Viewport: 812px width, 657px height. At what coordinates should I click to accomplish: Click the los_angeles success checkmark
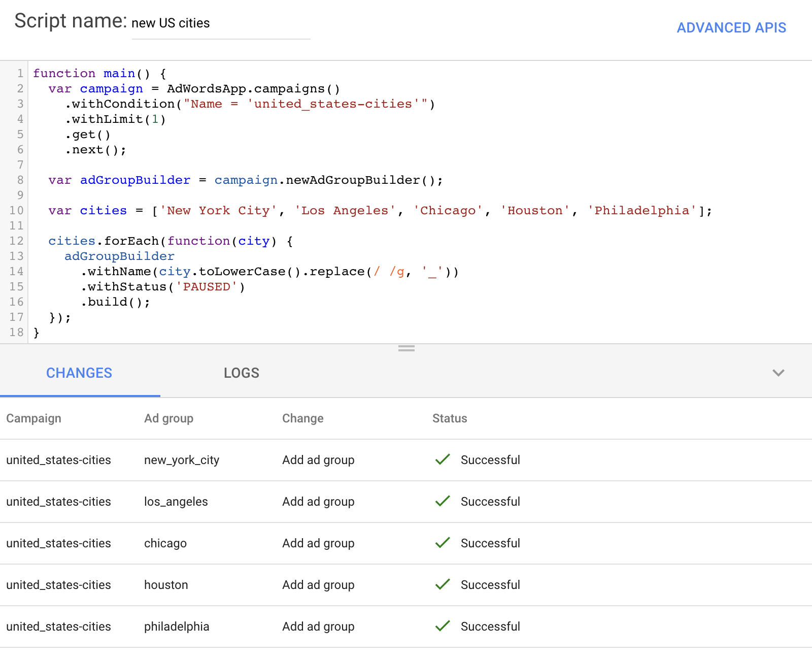[443, 501]
